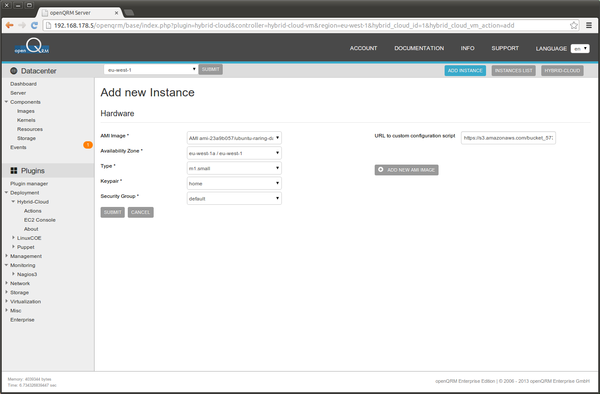Click the HYBRID-CLOUD button
Viewport: 600px width, 394px height.
tap(562, 70)
